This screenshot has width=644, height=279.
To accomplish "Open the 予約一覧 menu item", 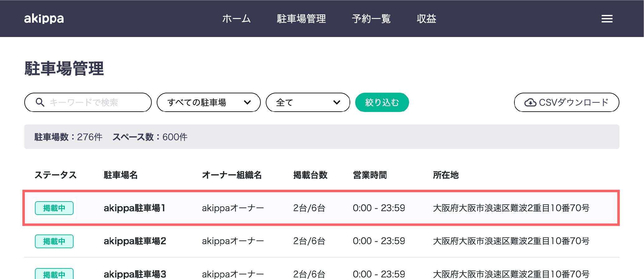I will click(371, 19).
